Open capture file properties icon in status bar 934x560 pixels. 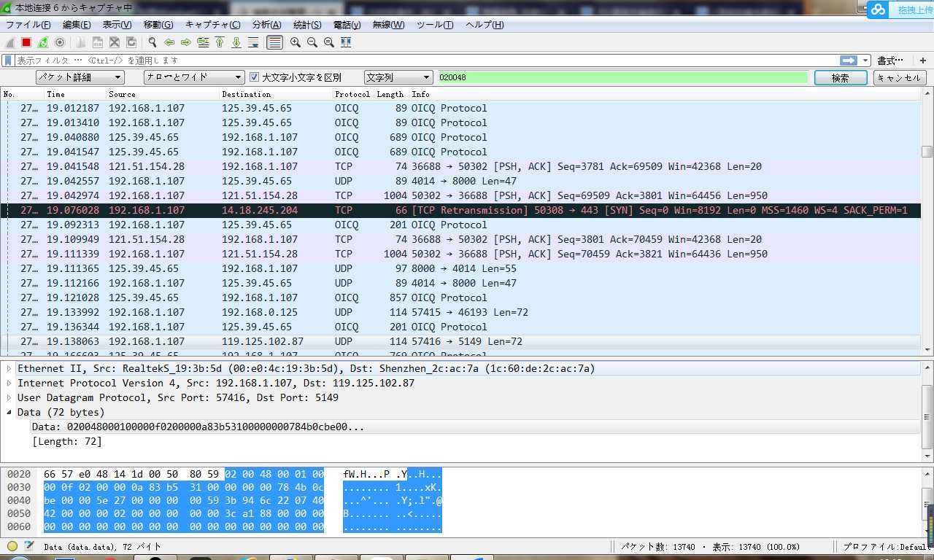(x=29, y=546)
